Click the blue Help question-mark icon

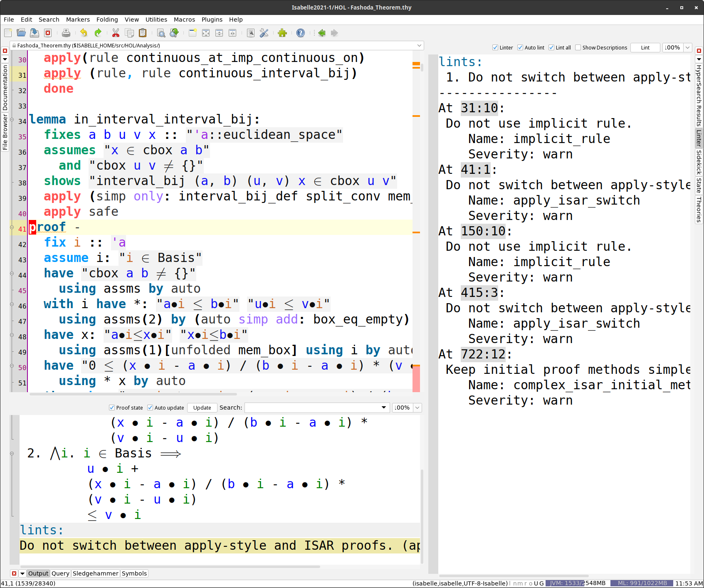coord(301,33)
